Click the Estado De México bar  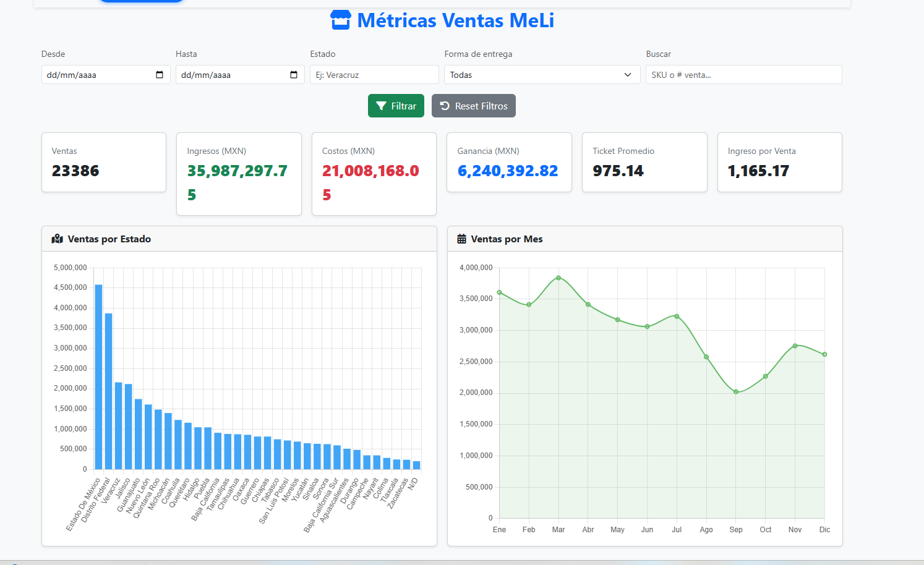point(98,377)
